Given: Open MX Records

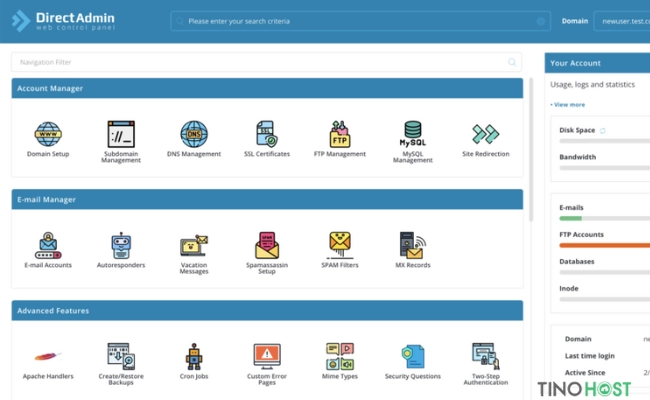Looking at the screenshot, I should [x=413, y=250].
